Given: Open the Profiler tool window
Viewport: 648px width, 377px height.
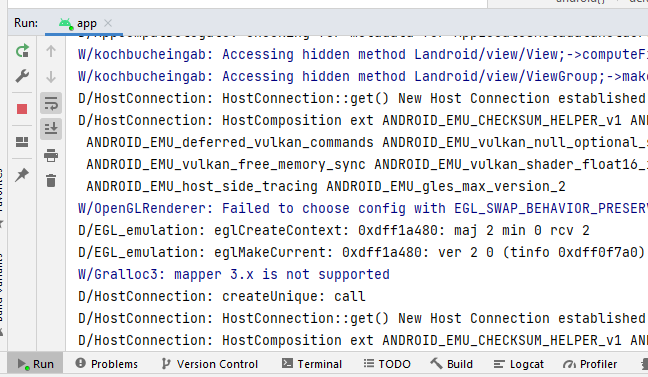Looking at the screenshot, I should (x=590, y=364).
